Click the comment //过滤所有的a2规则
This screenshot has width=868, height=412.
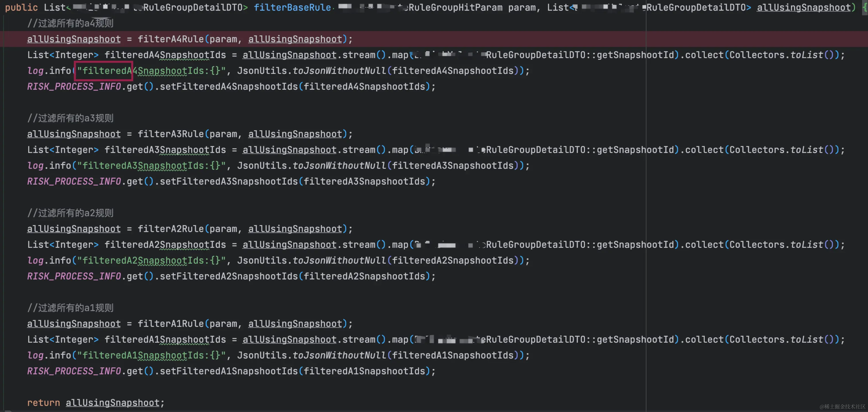click(x=70, y=213)
